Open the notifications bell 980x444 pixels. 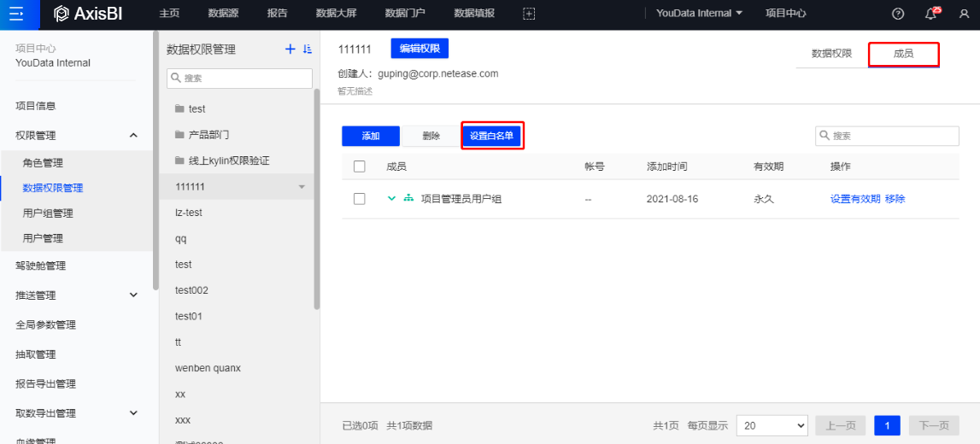(x=931, y=14)
